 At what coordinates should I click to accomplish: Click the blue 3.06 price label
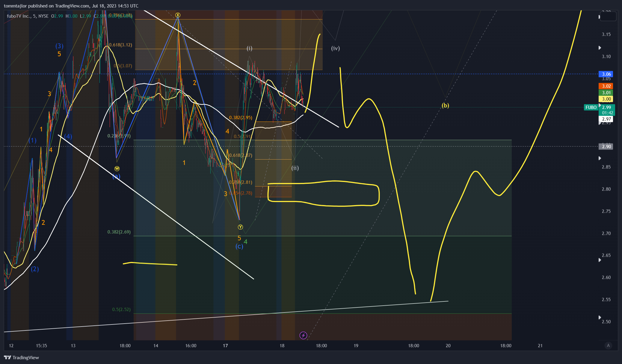click(x=606, y=74)
